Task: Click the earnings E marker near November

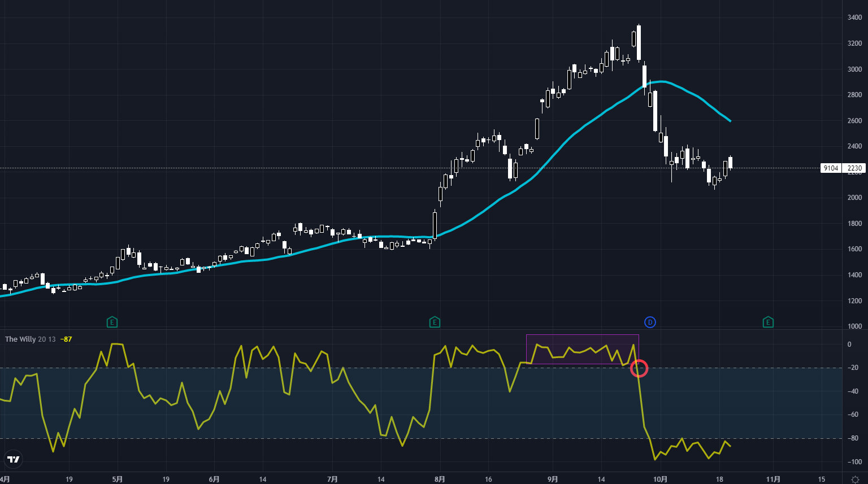Action: pos(767,322)
